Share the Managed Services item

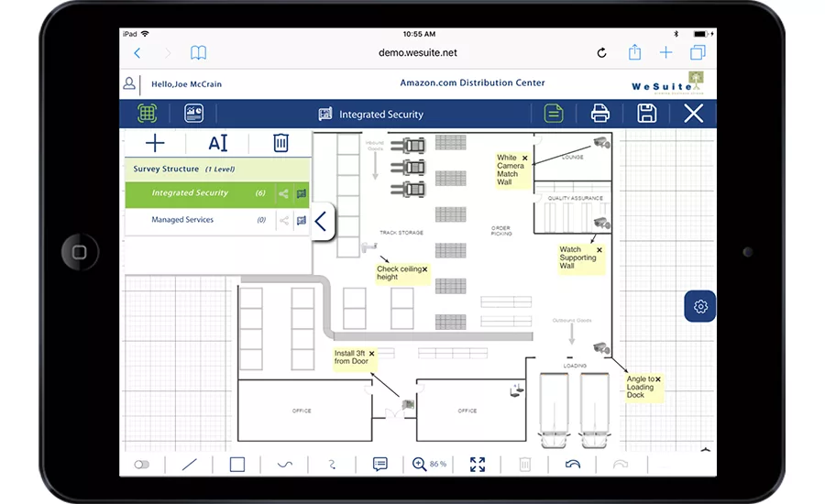coord(283,221)
